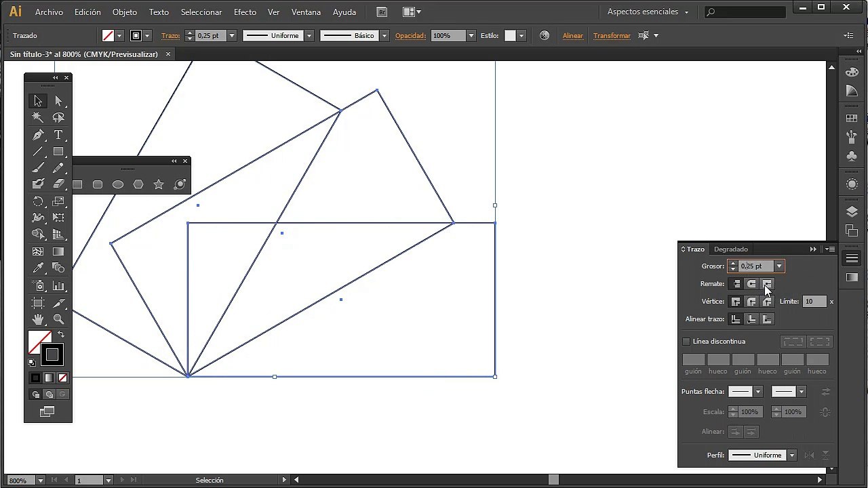Select the Type tool
868x488 pixels.
(58, 135)
